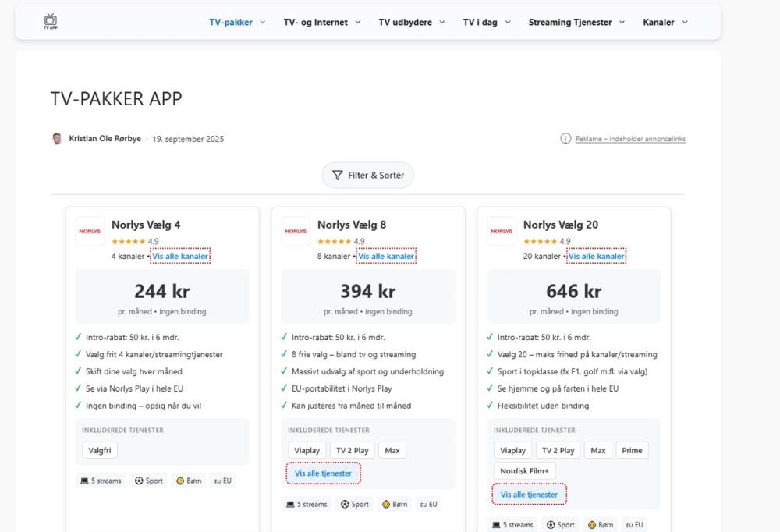The image size is (780, 532).
Task: Open the Kanaler menu
Action: coord(665,22)
